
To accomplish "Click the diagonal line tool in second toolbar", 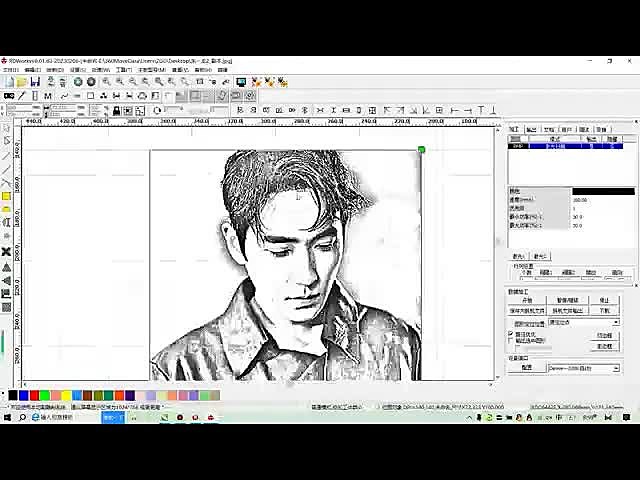I will click(x=22, y=96).
